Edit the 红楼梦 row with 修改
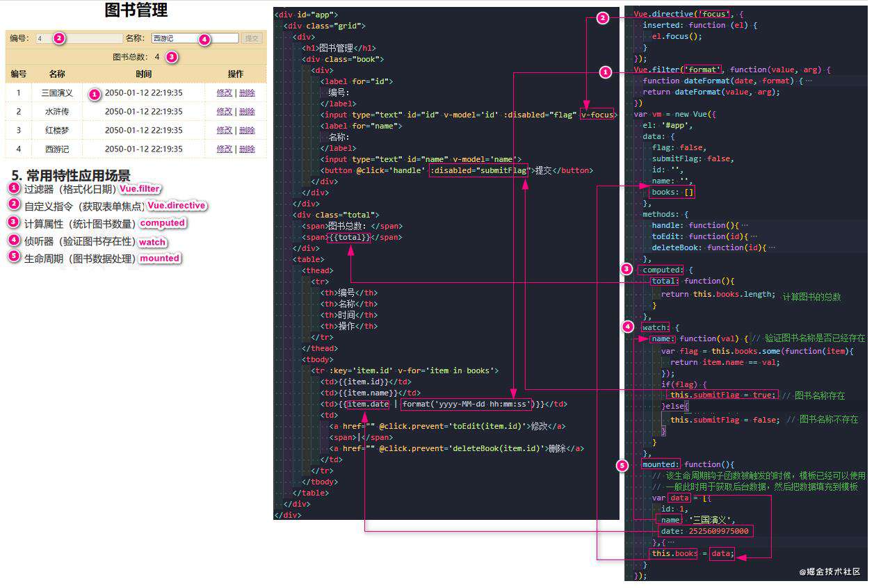Image resolution: width=874 pixels, height=588 pixels. tap(225, 130)
